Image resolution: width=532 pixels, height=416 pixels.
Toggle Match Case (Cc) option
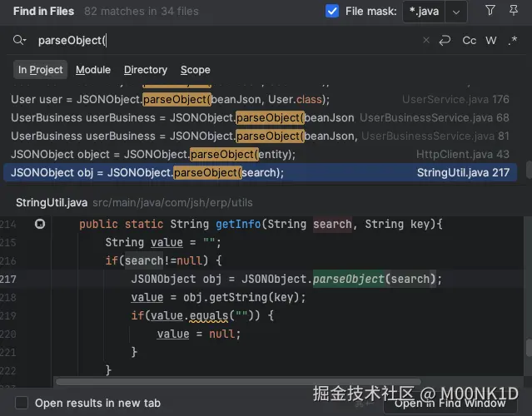(x=470, y=41)
